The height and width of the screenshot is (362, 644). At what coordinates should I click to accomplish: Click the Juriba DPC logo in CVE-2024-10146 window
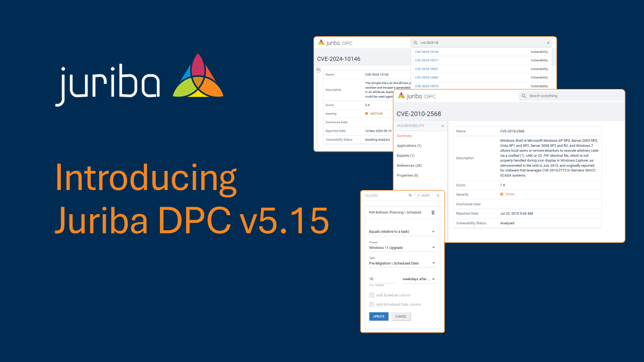(335, 43)
